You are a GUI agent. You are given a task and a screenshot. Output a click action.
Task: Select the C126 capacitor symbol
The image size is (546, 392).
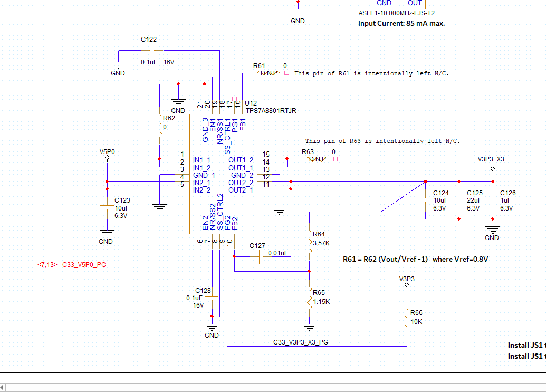click(x=493, y=200)
